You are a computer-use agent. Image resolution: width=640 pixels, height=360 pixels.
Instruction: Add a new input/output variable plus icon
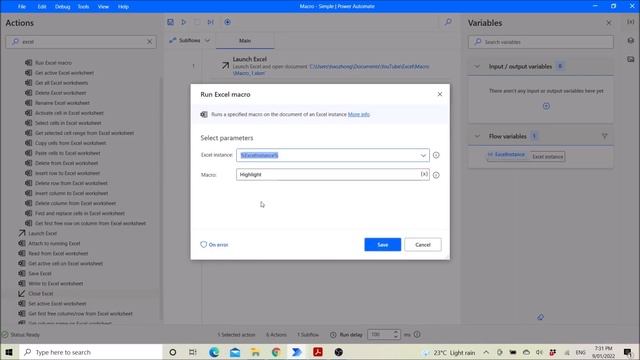pyautogui.click(x=546, y=106)
